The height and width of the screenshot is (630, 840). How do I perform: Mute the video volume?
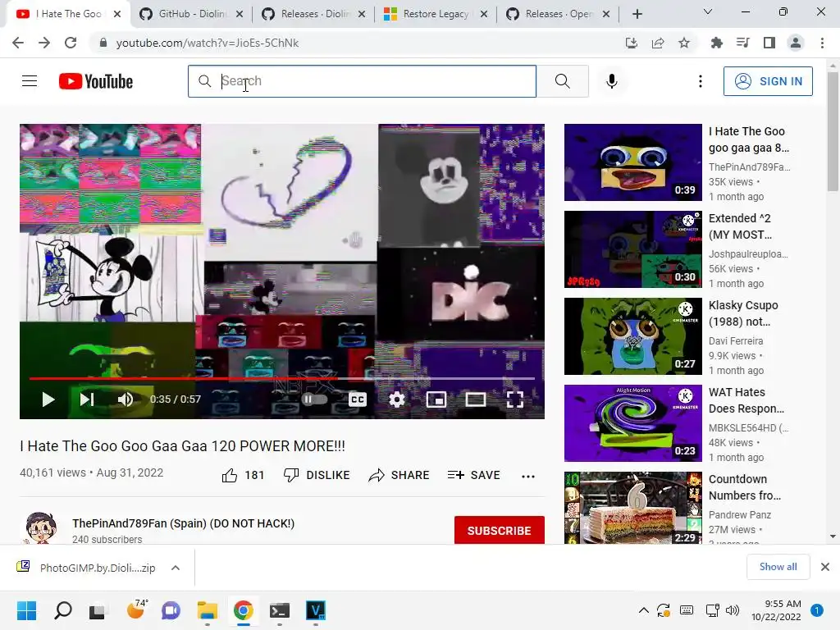click(126, 399)
